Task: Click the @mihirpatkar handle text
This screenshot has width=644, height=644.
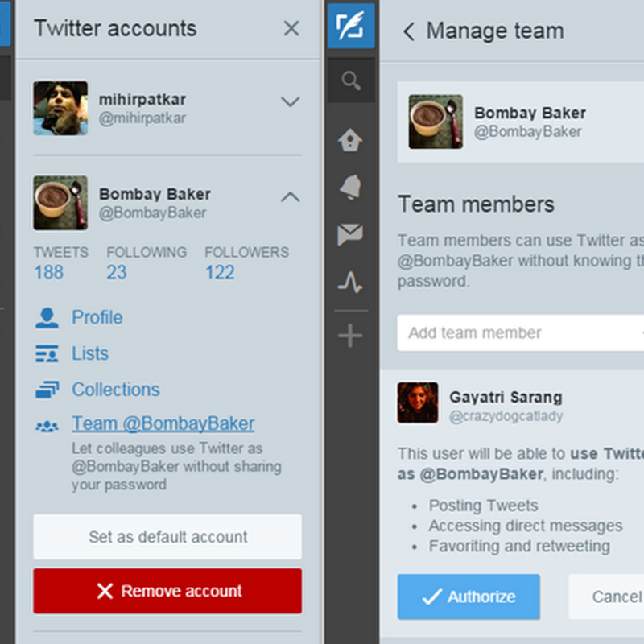Action: click(x=142, y=118)
